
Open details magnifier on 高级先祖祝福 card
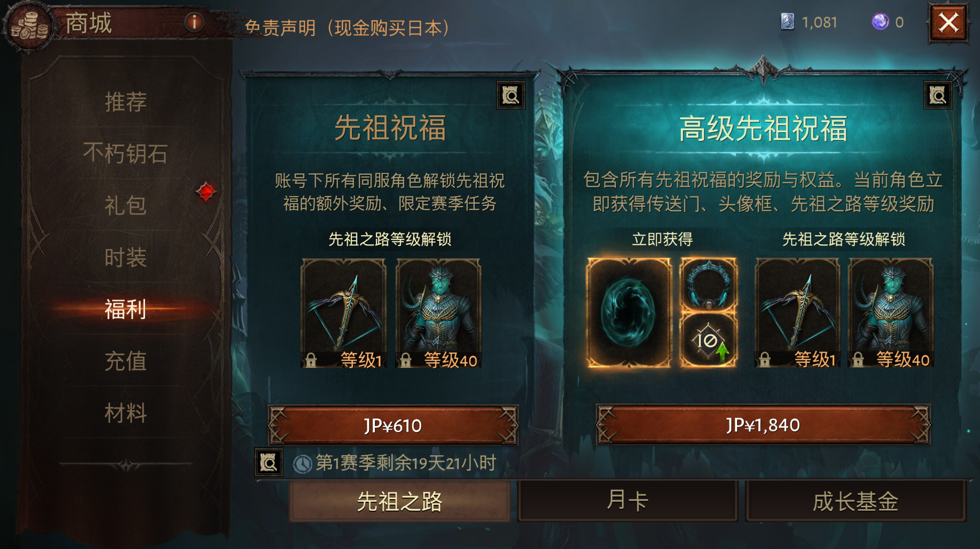pos(937,95)
